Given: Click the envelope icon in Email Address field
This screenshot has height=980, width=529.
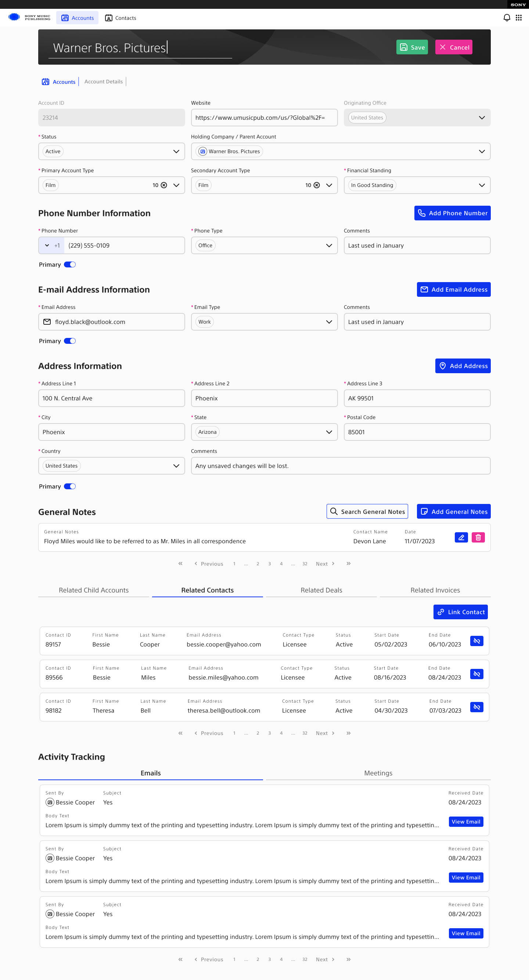Looking at the screenshot, I should pos(47,322).
